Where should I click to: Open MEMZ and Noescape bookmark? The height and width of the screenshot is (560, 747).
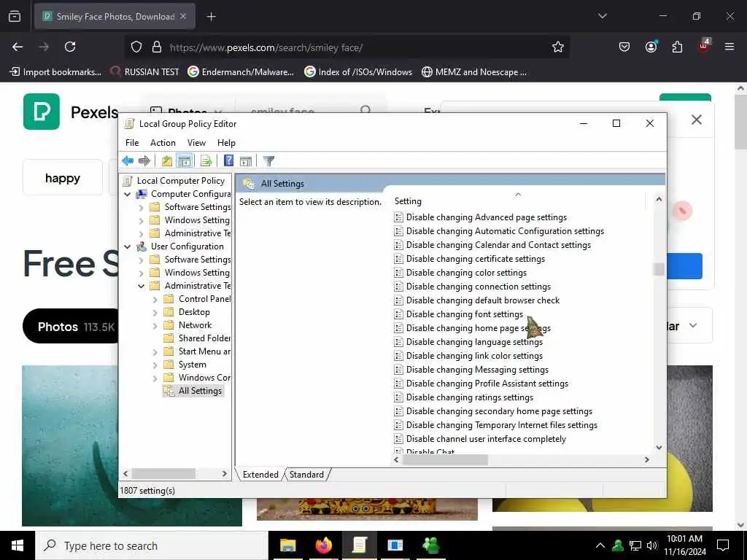point(474,72)
